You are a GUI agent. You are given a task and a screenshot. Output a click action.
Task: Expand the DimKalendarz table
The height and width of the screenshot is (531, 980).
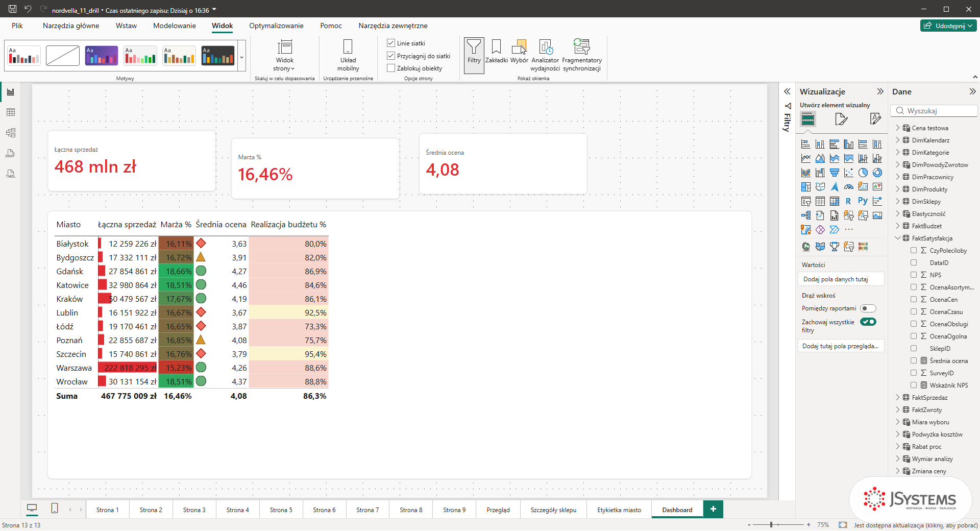click(898, 140)
